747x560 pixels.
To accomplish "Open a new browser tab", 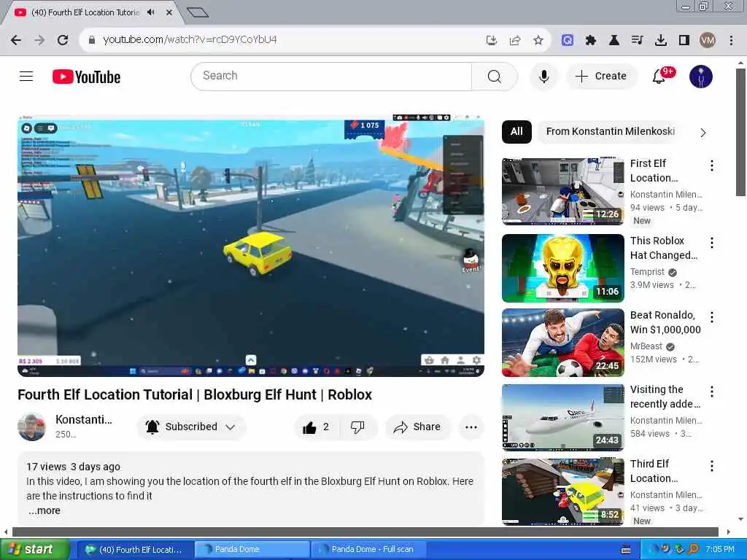I will coord(197,12).
